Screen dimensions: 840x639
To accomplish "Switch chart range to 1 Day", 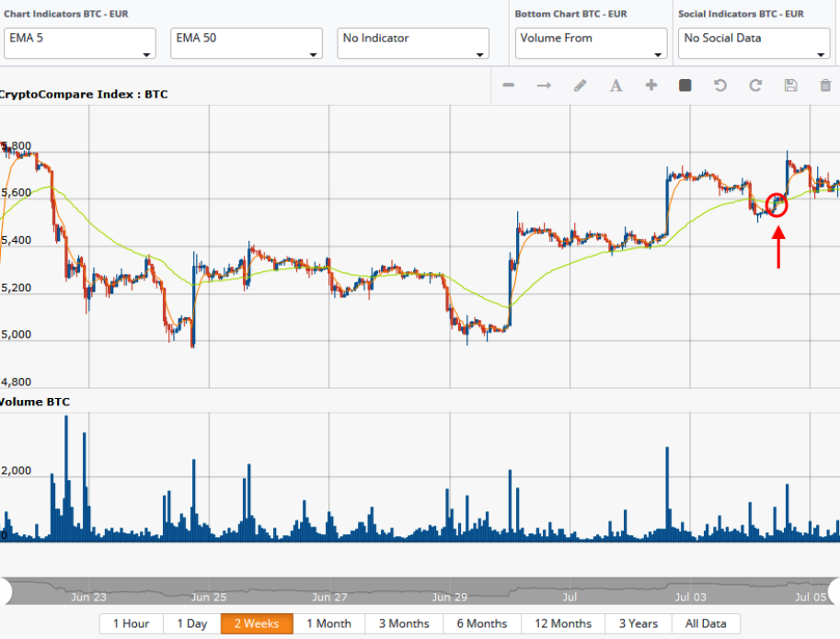I will coord(191,623).
